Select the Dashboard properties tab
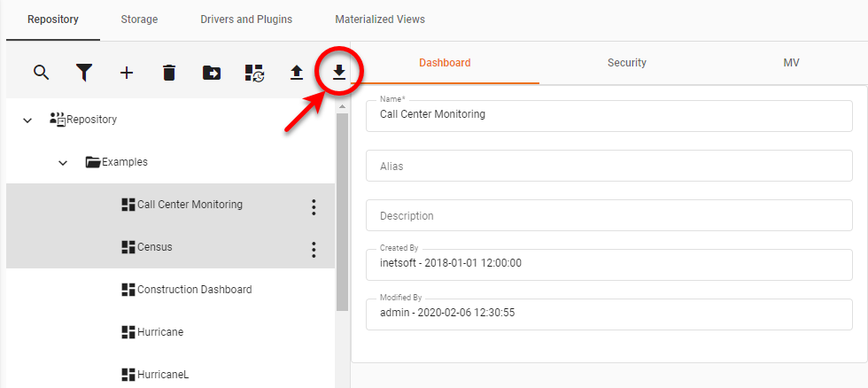868x388 pixels. (x=445, y=63)
